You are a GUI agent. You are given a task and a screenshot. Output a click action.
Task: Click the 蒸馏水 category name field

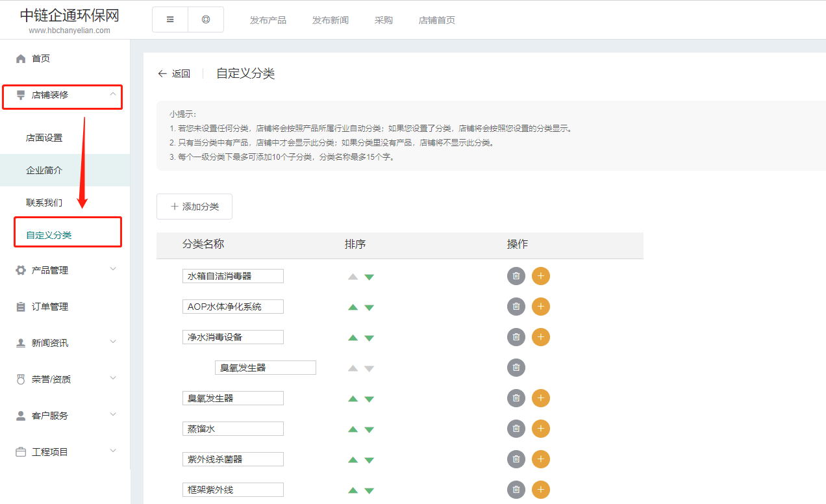[232, 429]
